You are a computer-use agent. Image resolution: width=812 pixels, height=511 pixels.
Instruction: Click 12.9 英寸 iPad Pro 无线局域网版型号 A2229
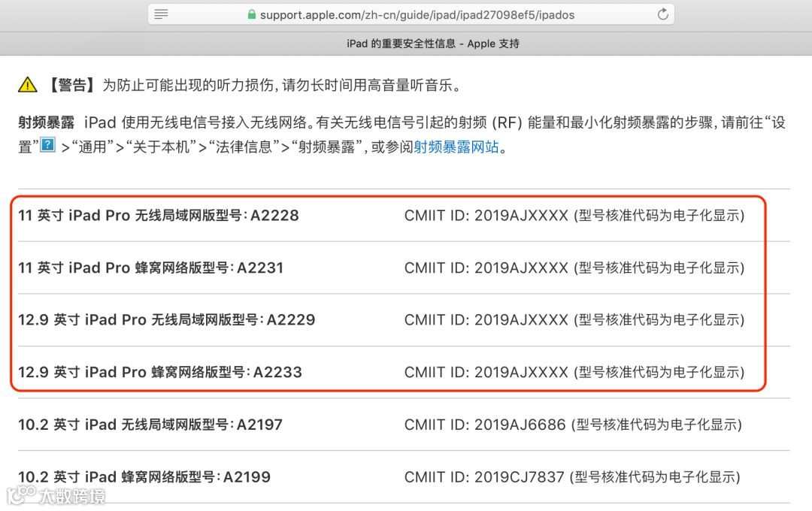(x=167, y=319)
